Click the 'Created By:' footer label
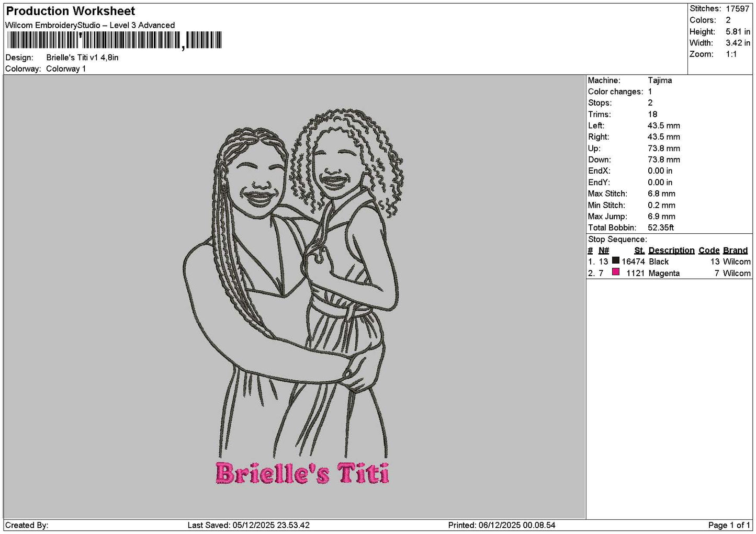This screenshot has width=756, height=534. click(x=27, y=525)
